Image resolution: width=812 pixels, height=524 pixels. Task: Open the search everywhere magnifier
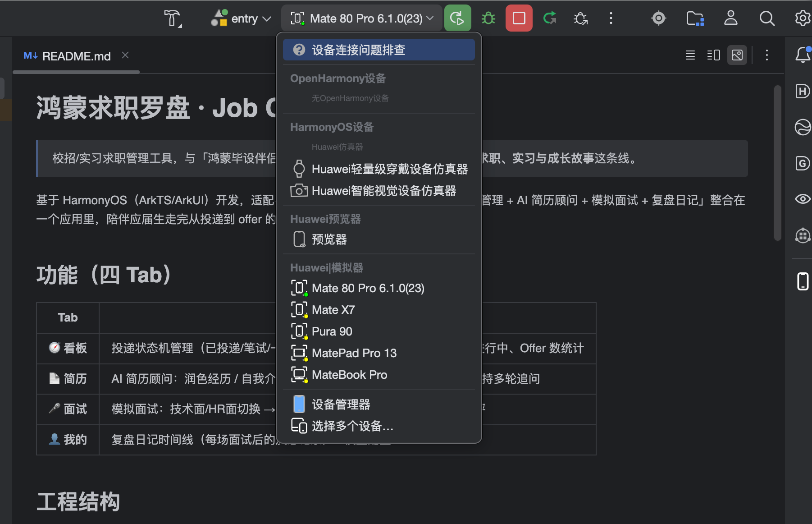766,18
